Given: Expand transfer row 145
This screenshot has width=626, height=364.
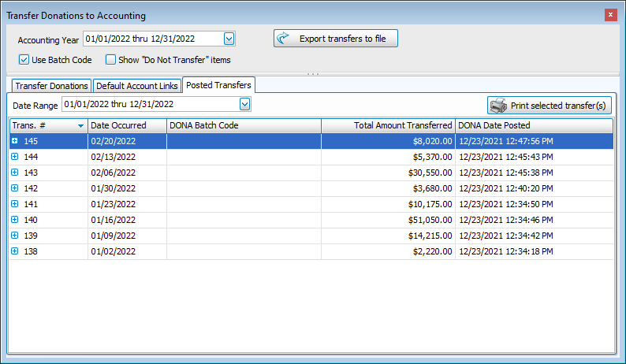Looking at the screenshot, I should click(15, 141).
